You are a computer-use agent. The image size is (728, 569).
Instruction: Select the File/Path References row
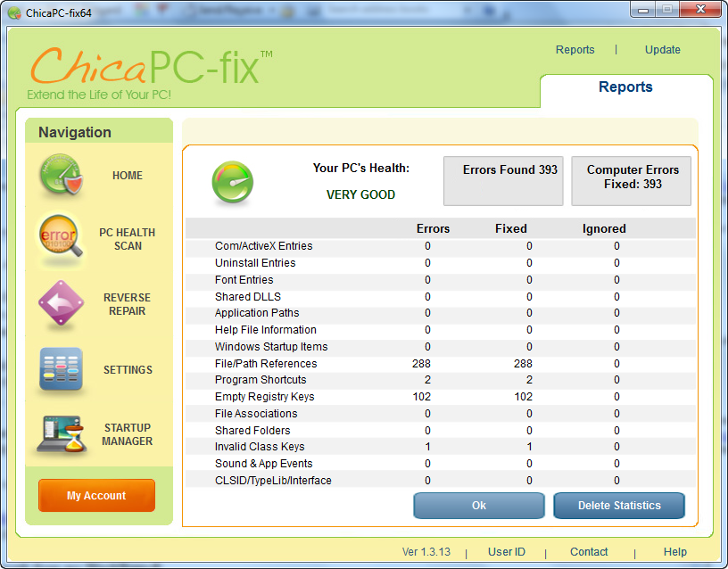pyautogui.click(x=266, y=364)
